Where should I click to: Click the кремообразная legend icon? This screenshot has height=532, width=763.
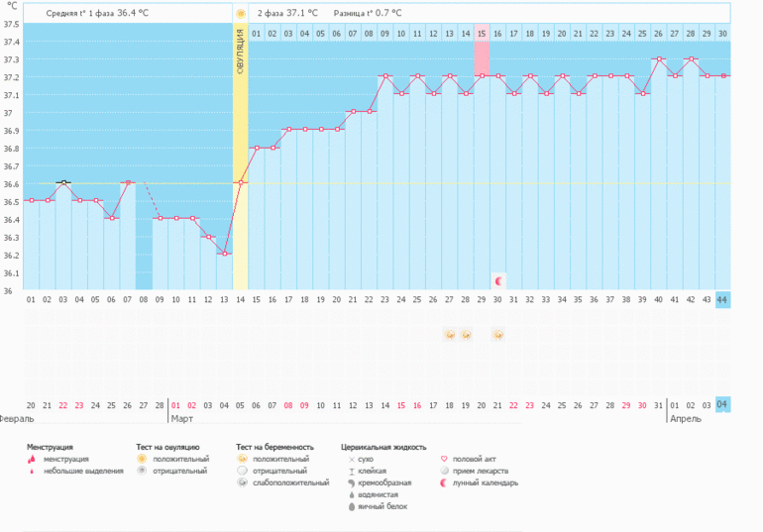352,482
